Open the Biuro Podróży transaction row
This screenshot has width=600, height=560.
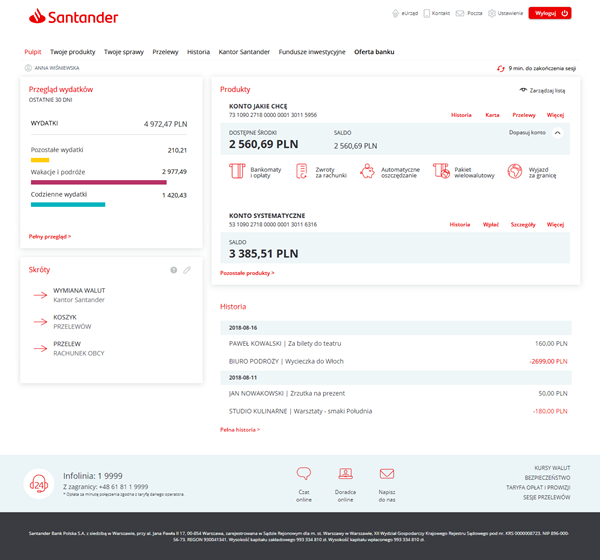pos(398,360)
